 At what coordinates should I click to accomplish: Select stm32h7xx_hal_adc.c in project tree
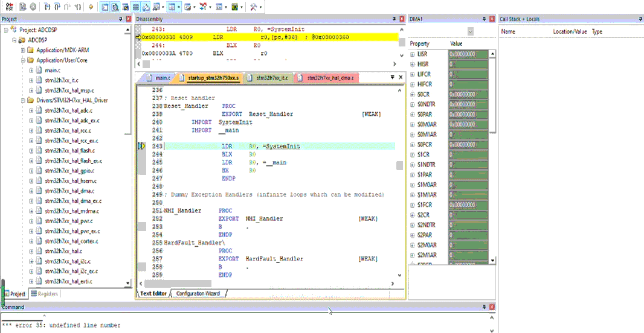[x=69, y=110]
